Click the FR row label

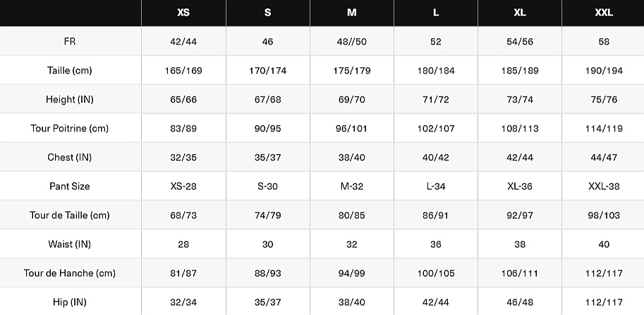point(70,42)
